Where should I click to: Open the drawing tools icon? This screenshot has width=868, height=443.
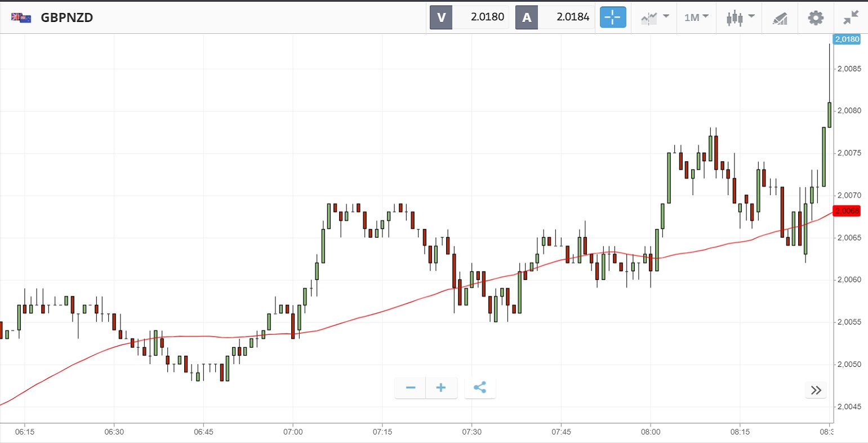point(780,18)
